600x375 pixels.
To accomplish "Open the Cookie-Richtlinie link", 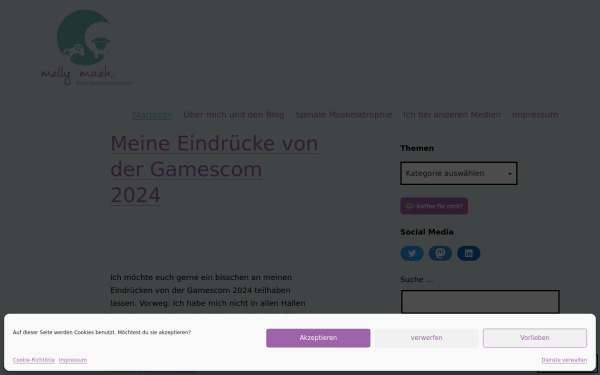I will (34, 360).
